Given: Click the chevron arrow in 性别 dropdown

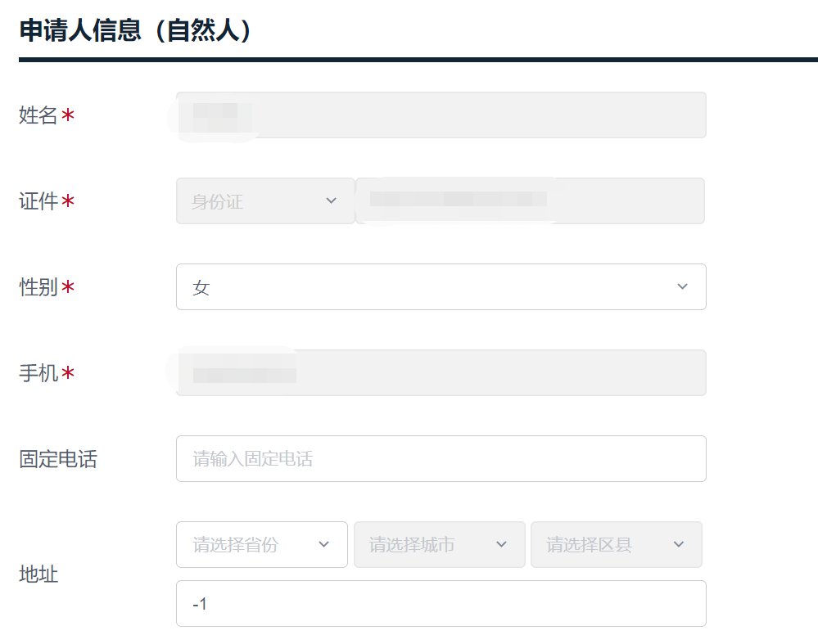Looking at the screenshot, I should pos(682,286).
